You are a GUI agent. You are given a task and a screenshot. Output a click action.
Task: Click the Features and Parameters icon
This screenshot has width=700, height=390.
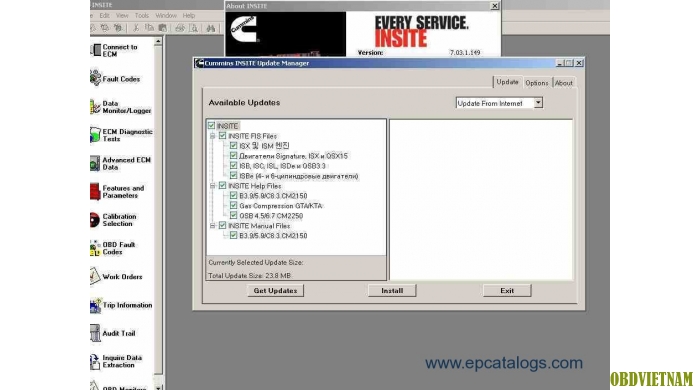[95, 191]
